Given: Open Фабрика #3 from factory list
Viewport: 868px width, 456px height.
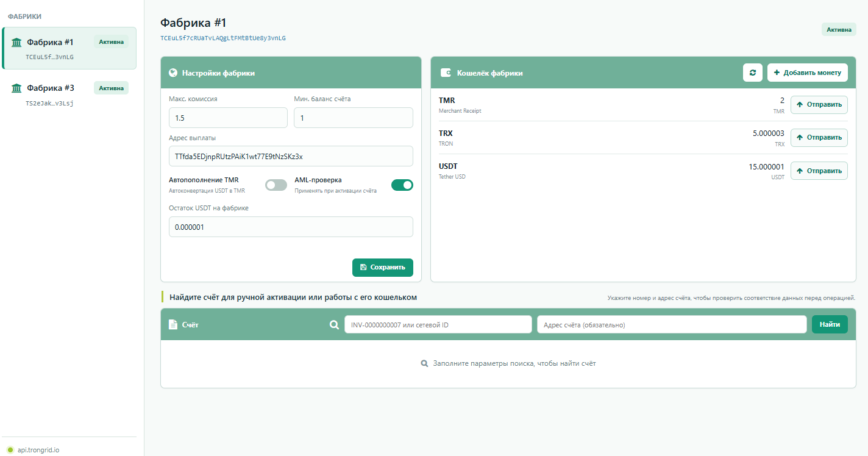Looking at the screenshot, I should click(69, 94).
